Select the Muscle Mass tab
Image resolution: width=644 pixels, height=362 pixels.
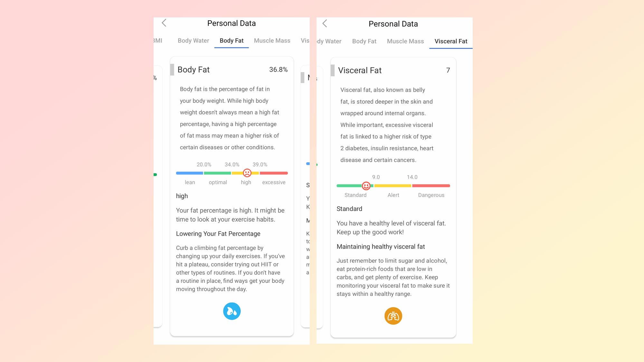[271, 41]
